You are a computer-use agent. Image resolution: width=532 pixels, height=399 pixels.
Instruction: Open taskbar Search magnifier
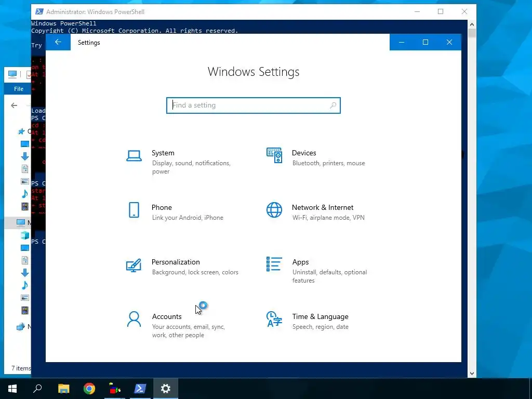[37, 389]
